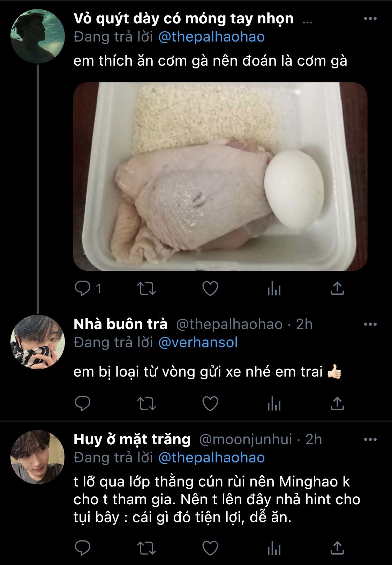
Task: Reply to the chicken rice photo tweet
Action: click(83, 289)
